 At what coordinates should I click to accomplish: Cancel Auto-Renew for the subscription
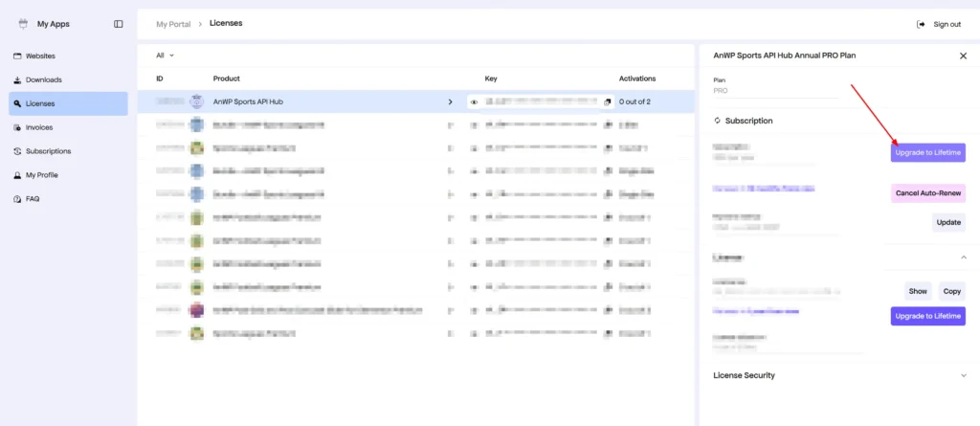[928, 193]
